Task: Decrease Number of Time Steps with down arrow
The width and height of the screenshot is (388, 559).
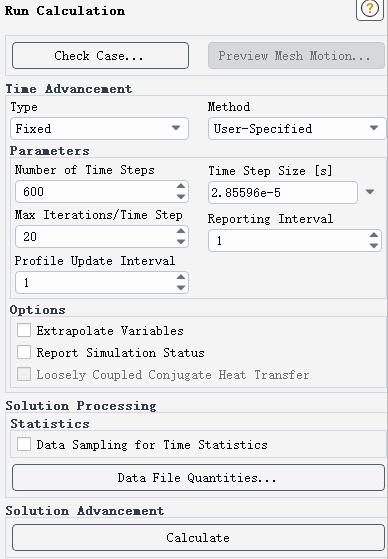Action: [181, 197]
